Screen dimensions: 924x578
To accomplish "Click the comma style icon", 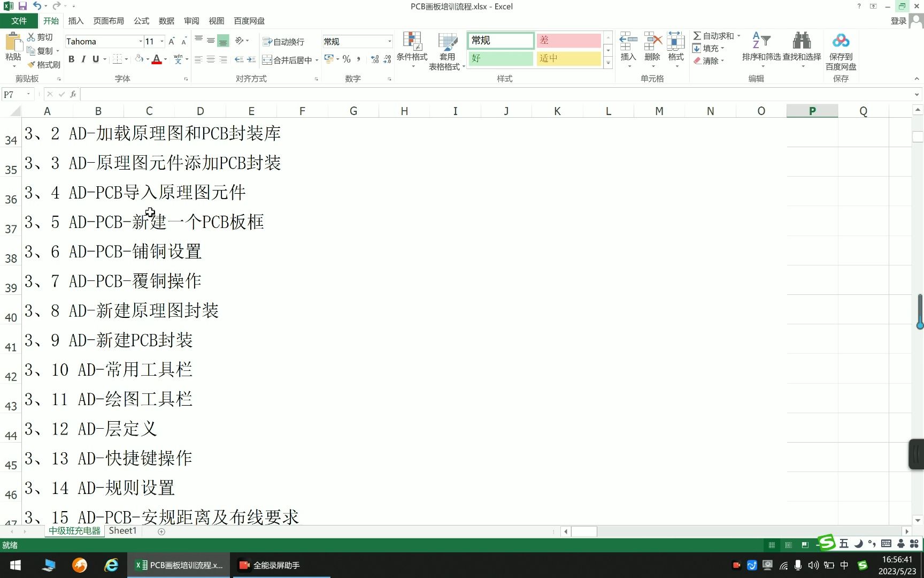I will coord(358,59).
